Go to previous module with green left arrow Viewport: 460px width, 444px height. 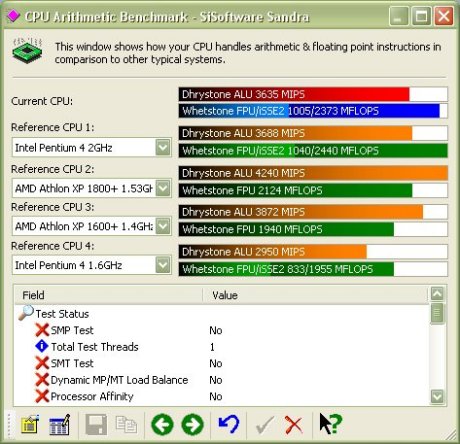(x=162, y=425)
